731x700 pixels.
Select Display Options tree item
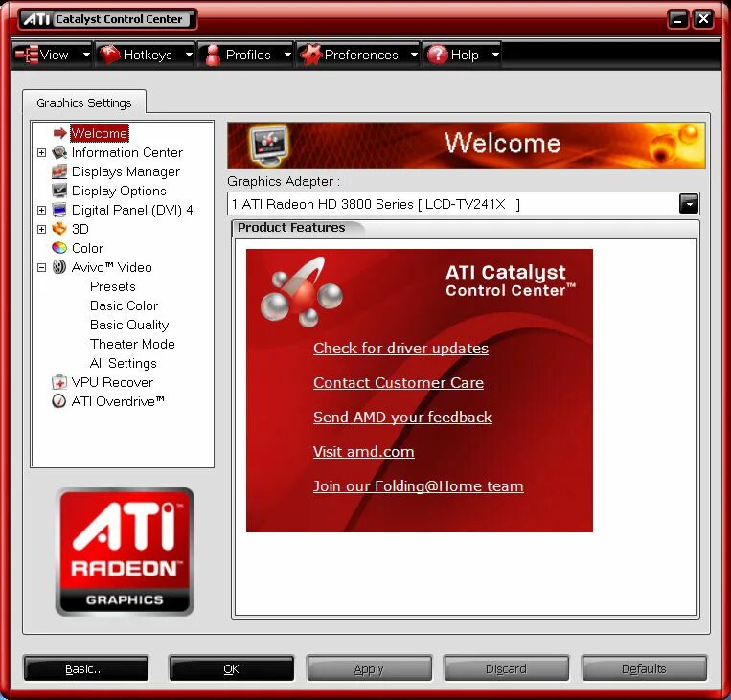tap(119, 191)
